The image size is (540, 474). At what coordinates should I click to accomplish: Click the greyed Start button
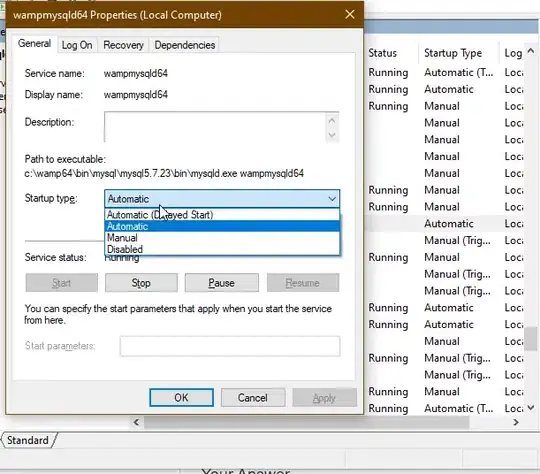click(x=62, y=283)
